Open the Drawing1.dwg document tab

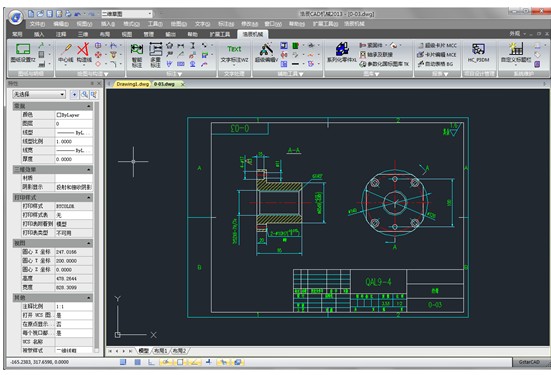132,84
